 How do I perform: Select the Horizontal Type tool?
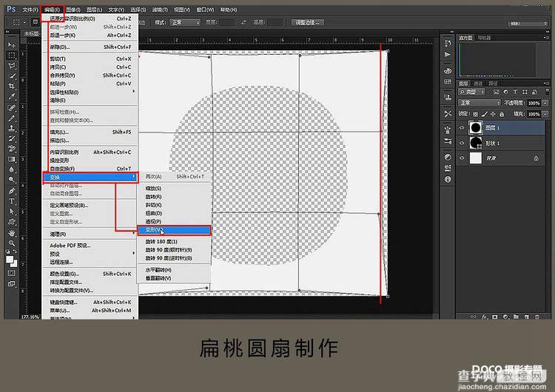12,201
